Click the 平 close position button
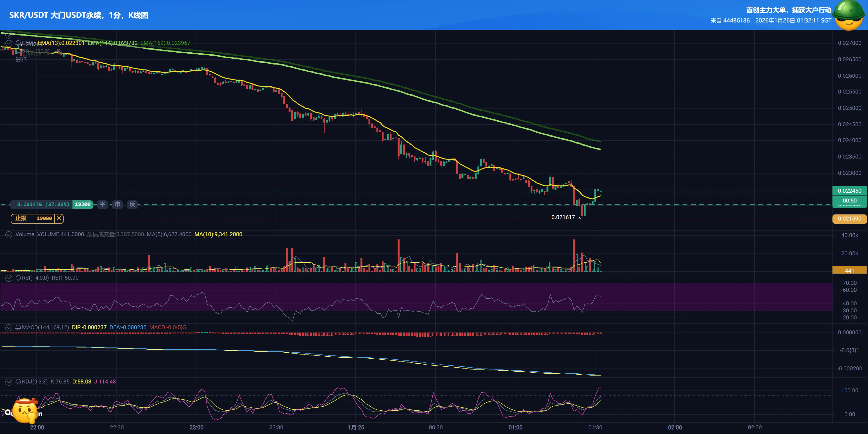The image size is (868, 434). (102, 204)
